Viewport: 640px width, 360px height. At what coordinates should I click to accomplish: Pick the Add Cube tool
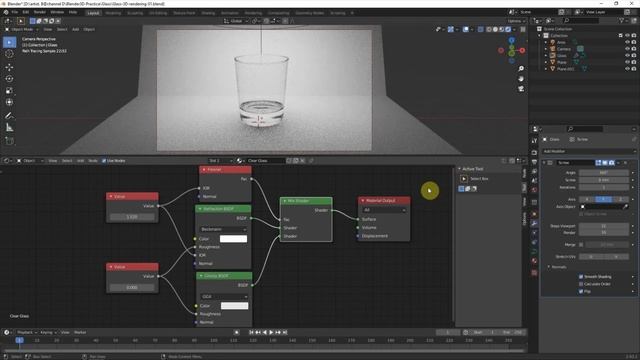(x=9, y=141)
